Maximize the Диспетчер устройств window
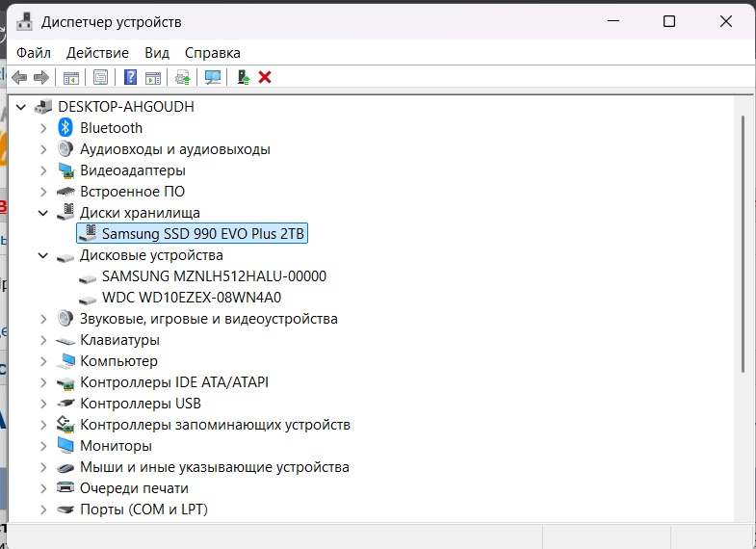The width and height of the screenshot is (756, 549). [x=668, y=21]
